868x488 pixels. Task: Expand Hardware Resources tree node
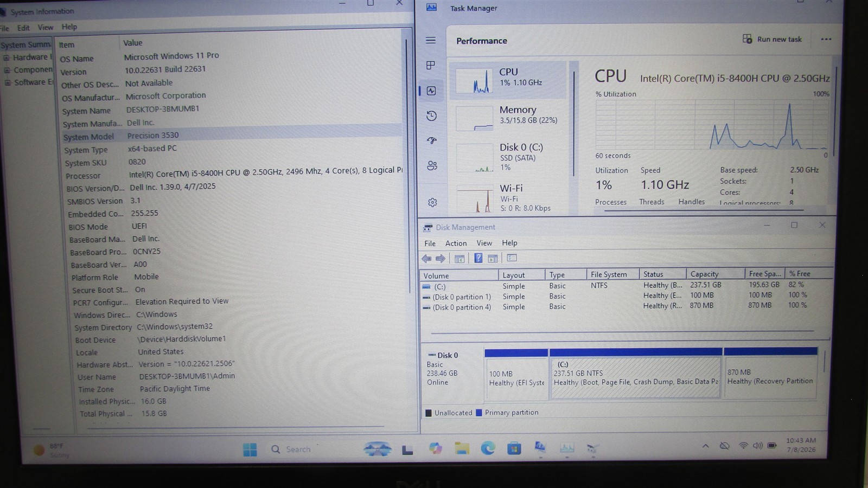coord(7,57)
